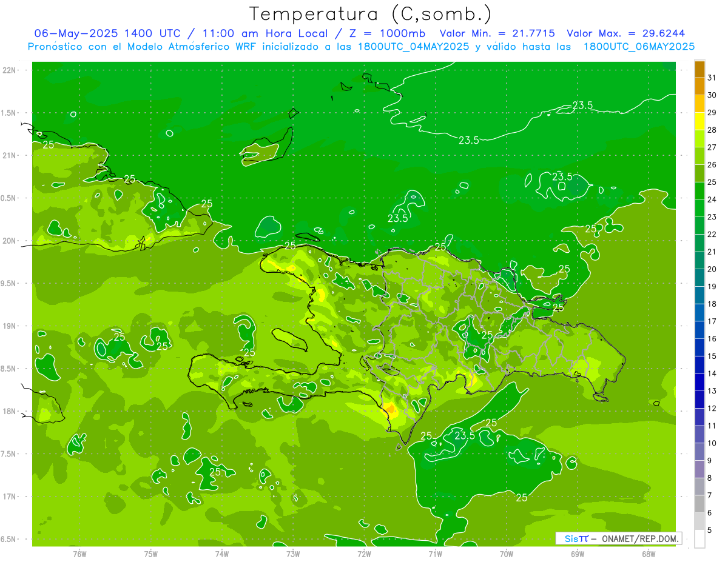Click the 71W longitude axis label

click(435, 554)
